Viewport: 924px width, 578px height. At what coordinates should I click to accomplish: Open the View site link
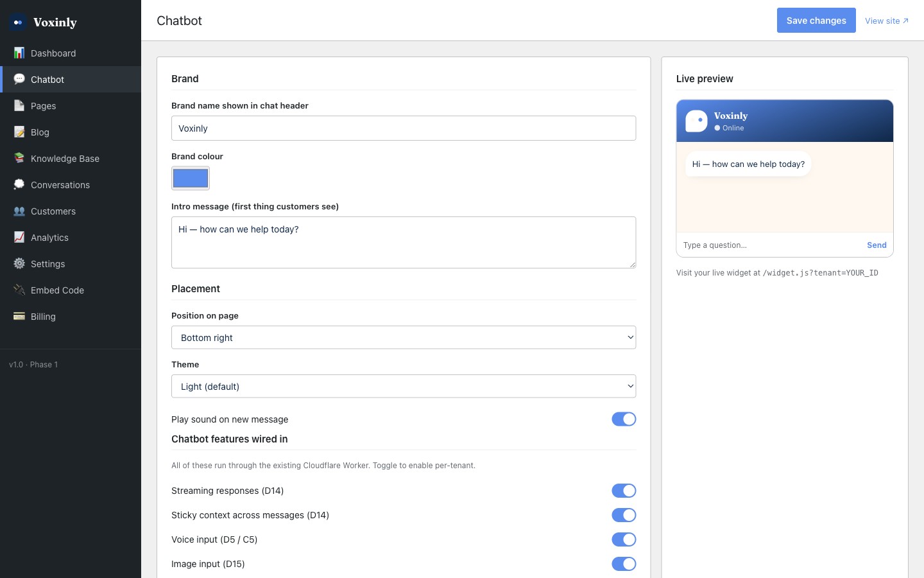click(x=886, y=21)
